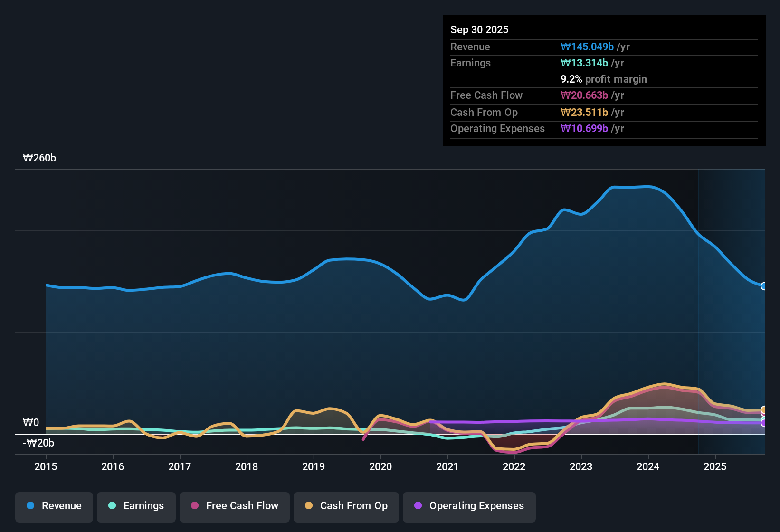
Task: Collapse the Cash From Op legend entry
Action: point(346,506)
